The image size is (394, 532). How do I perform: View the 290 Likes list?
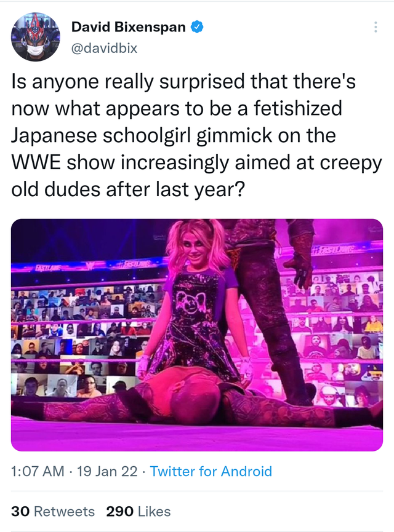pos(139,511)
